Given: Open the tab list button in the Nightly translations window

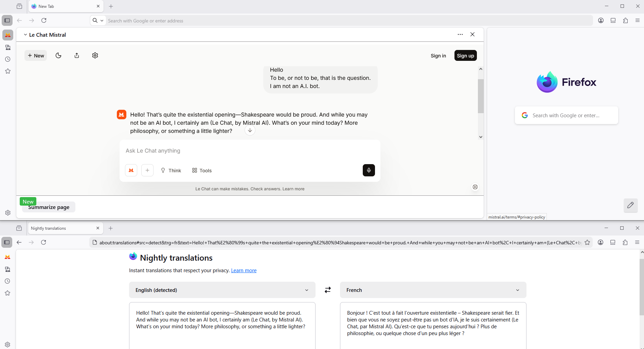Looking at the screenshot, I should pos(19,228).
